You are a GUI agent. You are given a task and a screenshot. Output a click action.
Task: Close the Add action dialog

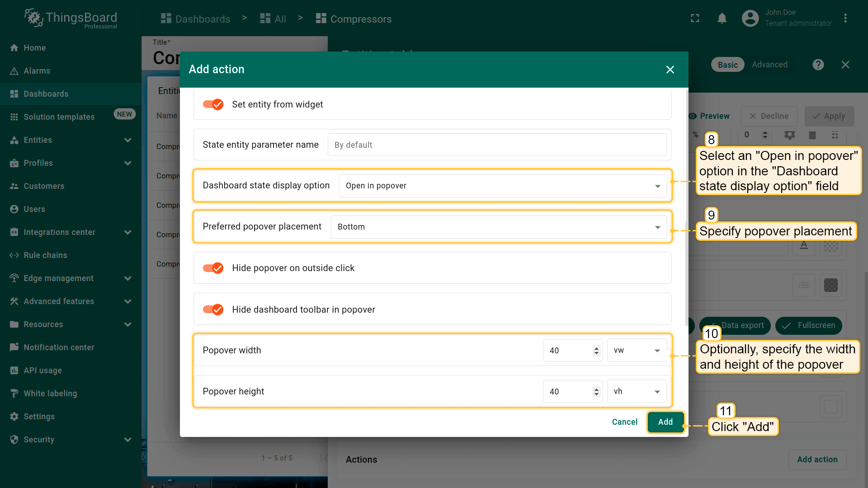tap(670, 70)
